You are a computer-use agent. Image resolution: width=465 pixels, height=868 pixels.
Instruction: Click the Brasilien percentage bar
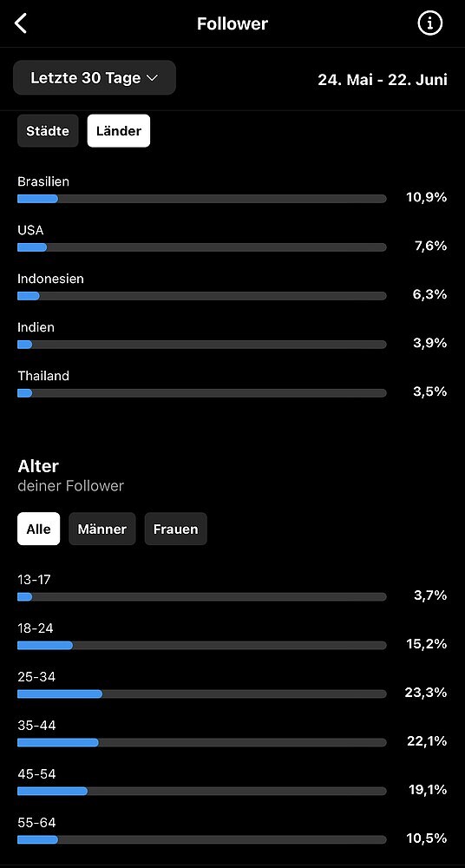coord(202,199)
